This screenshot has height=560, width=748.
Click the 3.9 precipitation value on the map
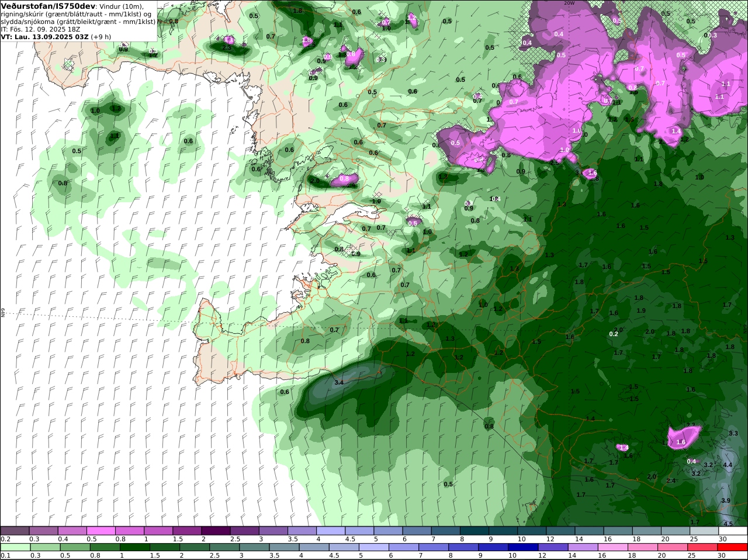726,501
